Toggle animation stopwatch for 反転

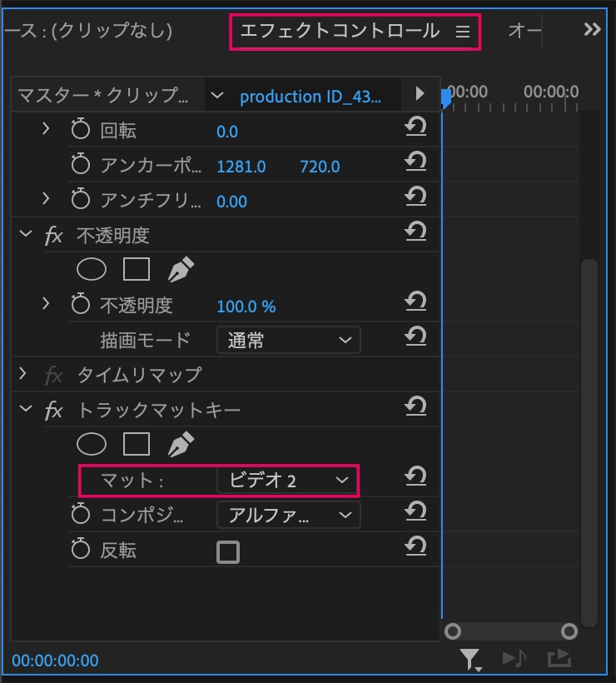[81, 548]
